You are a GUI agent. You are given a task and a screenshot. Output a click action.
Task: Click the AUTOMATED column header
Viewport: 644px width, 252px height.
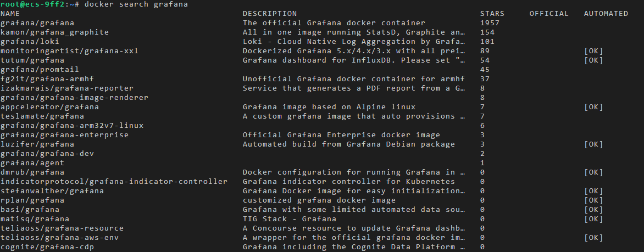pos(606,14)
